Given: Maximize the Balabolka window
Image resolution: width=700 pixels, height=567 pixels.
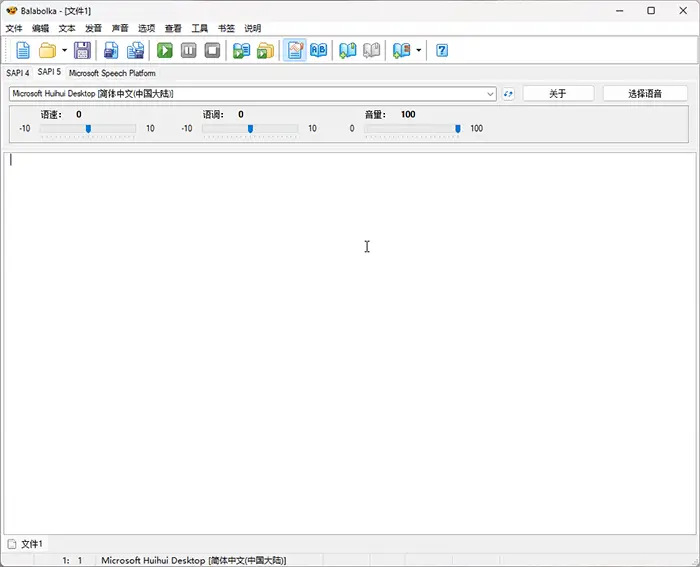Looking at the screenshot, I should (x=651, y=11).
